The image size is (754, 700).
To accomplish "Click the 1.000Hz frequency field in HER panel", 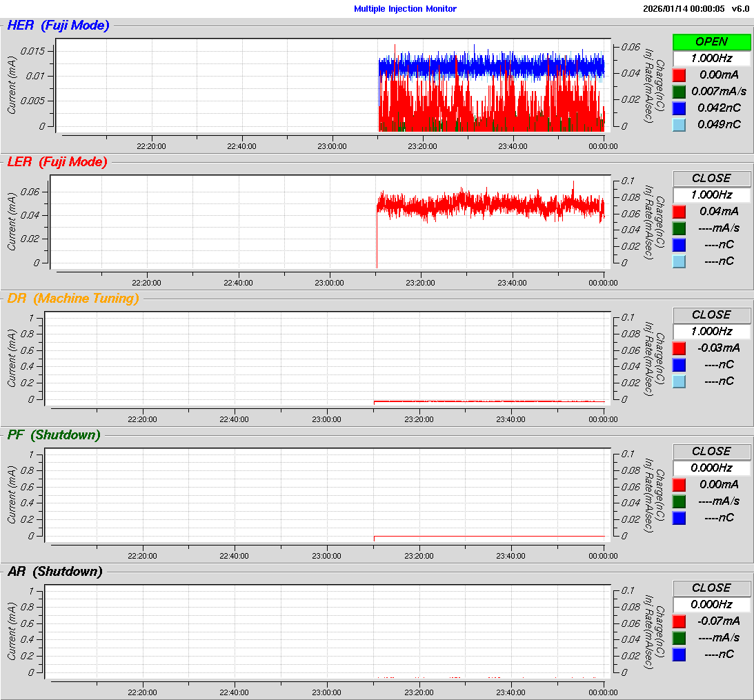I will coord(711,59).
